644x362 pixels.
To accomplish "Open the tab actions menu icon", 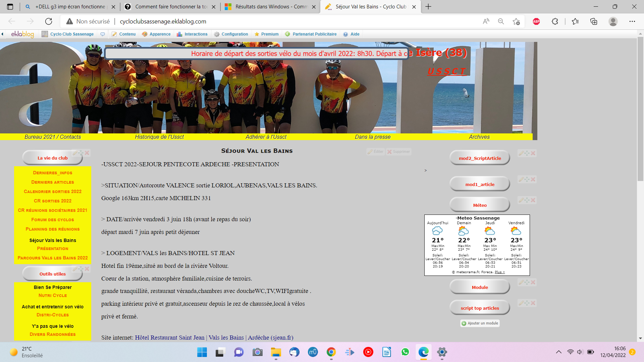I will click(10, 7).
